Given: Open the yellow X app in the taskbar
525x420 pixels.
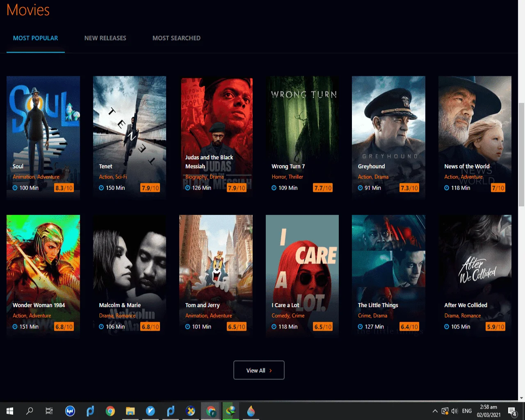Looking at the screenshot, I should pos(190,411).
